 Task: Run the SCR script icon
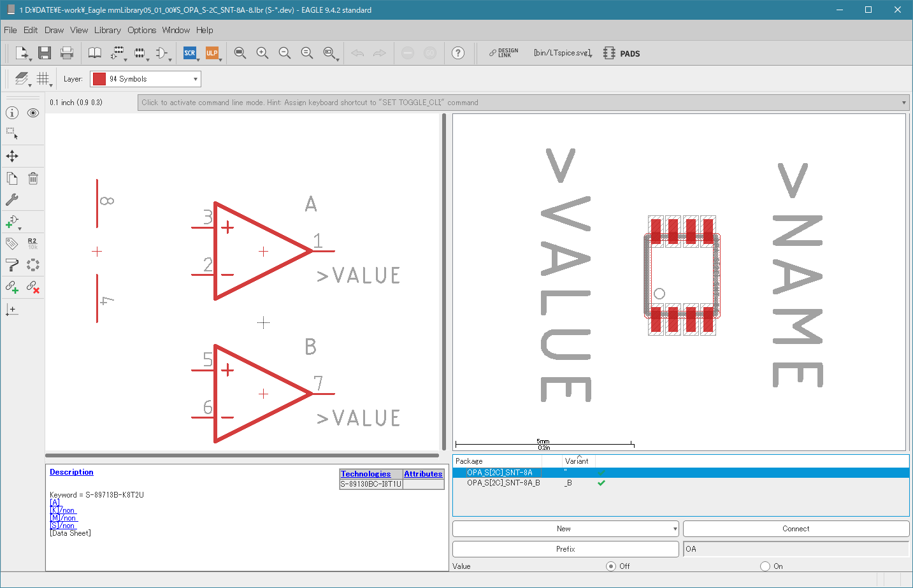pos(189,53)
